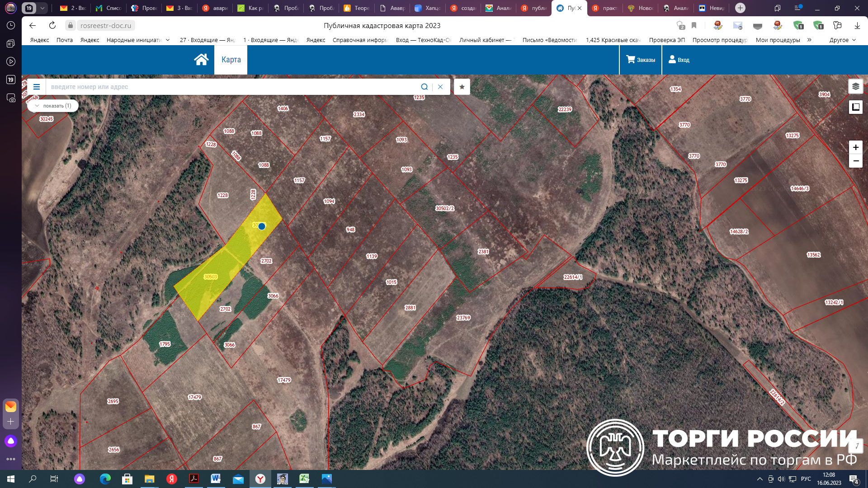868x488 pixels.
Task: Open sidebar more options dots
Action: (11, 459)
